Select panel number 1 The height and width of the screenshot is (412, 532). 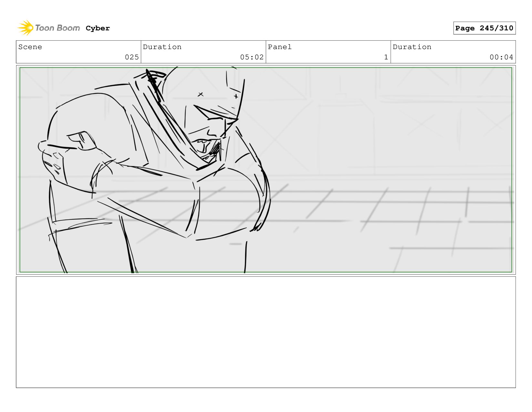coord(386,57)
